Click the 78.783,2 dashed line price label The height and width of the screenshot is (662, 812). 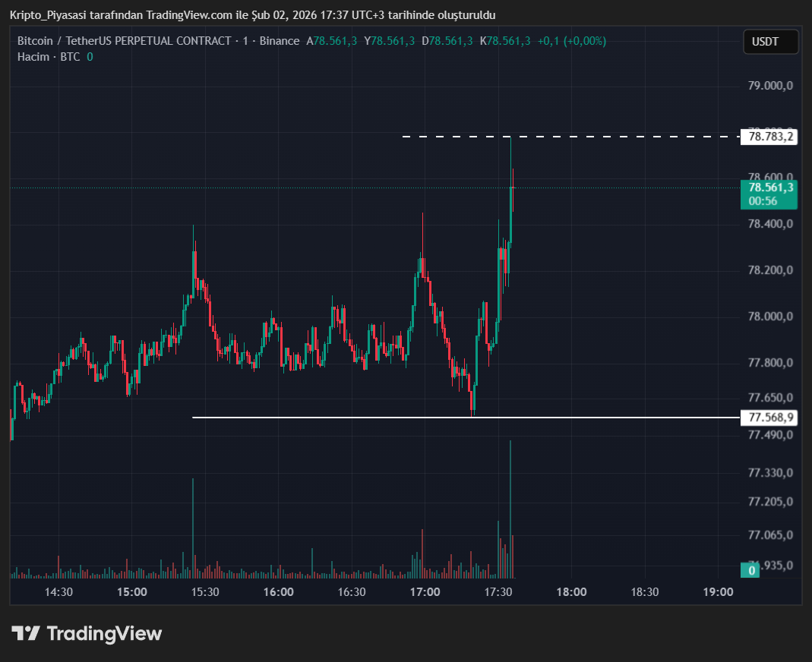tap(770, 137)
